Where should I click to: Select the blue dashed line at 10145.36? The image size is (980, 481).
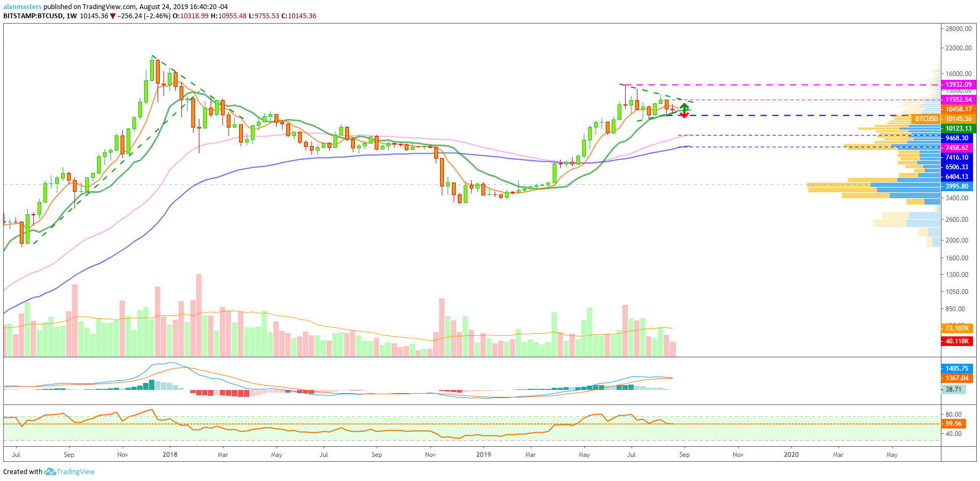click(x=788, y=115)
